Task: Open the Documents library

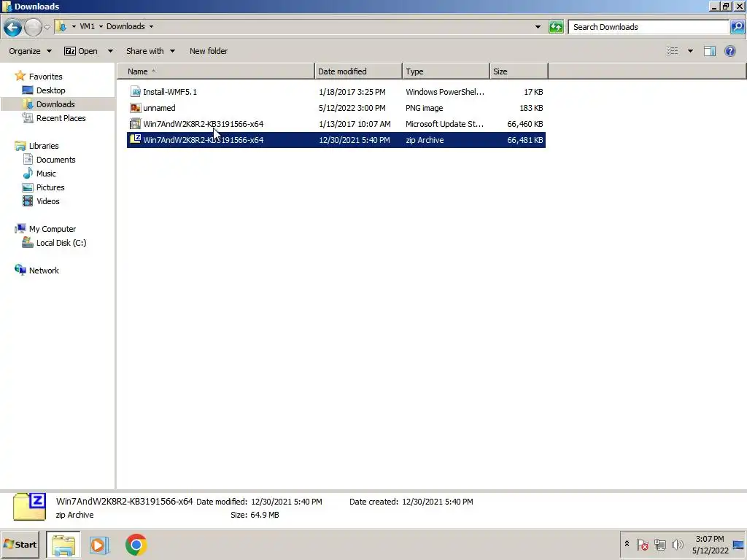Action: 55,160
